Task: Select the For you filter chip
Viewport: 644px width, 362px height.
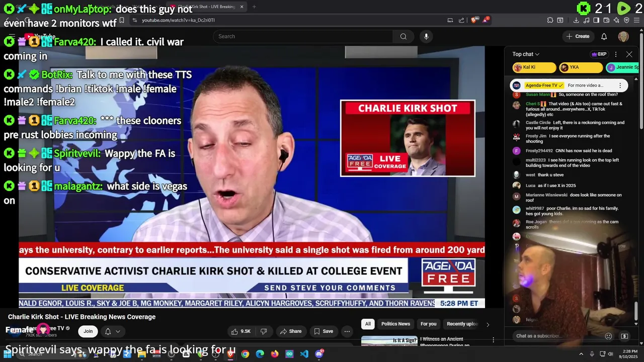Action: [x=428, y=324]
